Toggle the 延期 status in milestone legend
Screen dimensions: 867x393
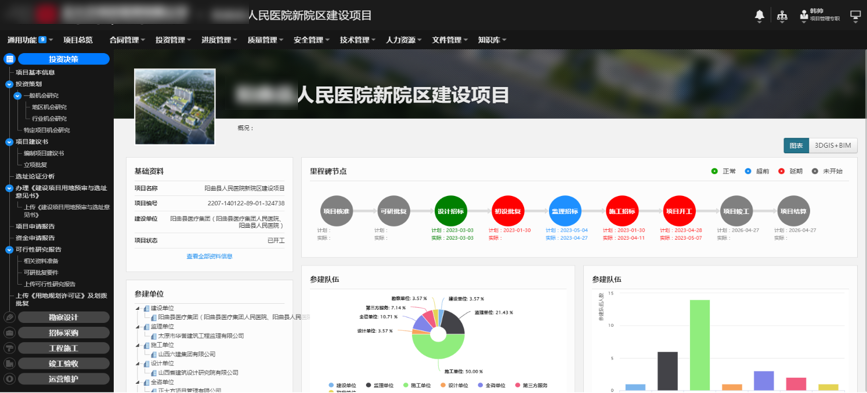[x=790, y=171]
